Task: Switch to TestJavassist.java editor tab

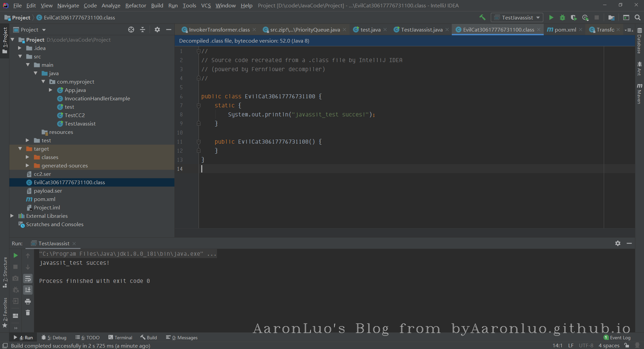Action: (422, 30)
